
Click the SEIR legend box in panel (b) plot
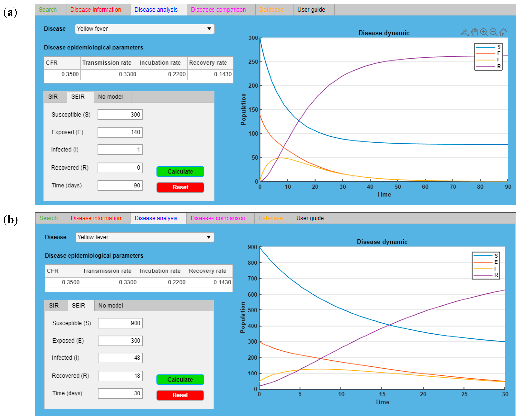[485, 265]
